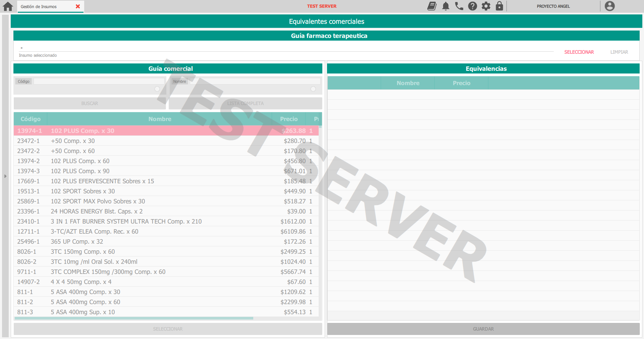Click the phone contact icon

pyautogui.click(x=459, y=6)
